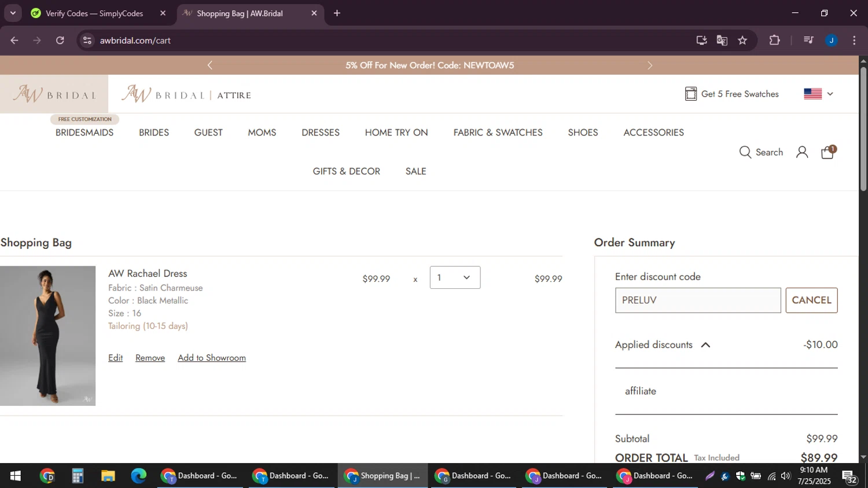Click the AW Bridal logo

54,94
